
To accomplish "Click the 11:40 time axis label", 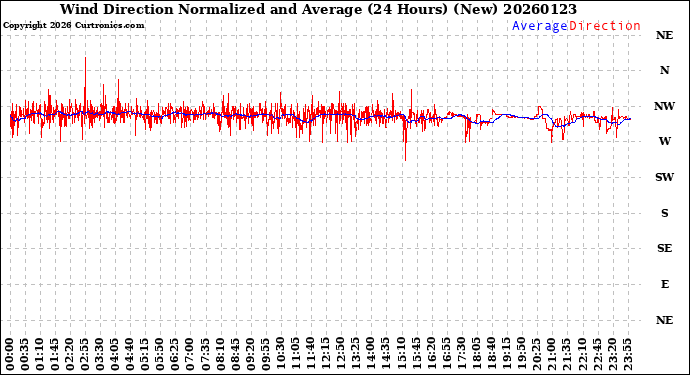I will (311, 354).
